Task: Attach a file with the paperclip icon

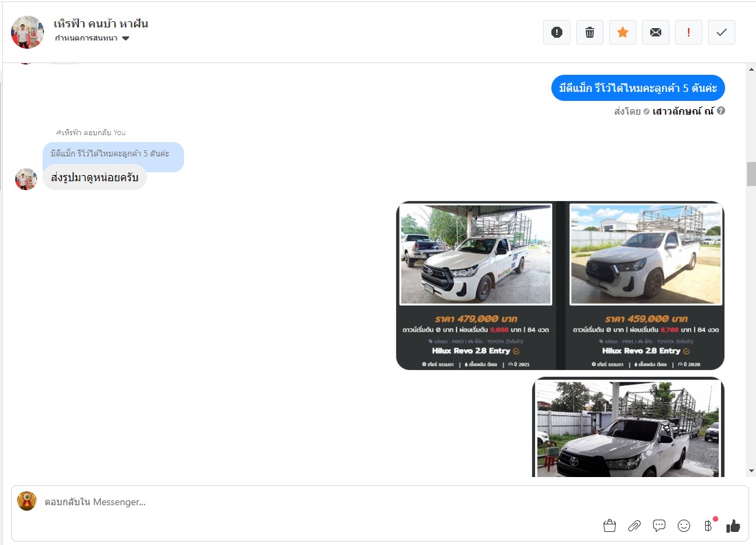Action: tap(634, 526)
